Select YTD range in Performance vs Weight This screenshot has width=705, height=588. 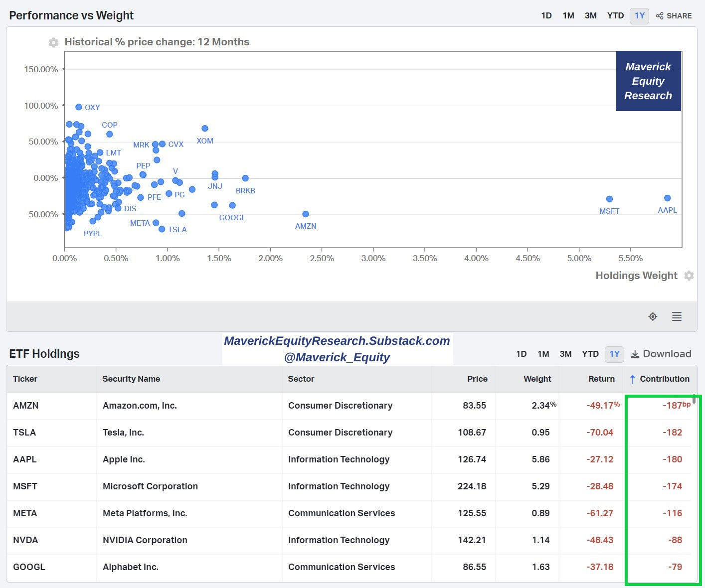click(616, 15)
